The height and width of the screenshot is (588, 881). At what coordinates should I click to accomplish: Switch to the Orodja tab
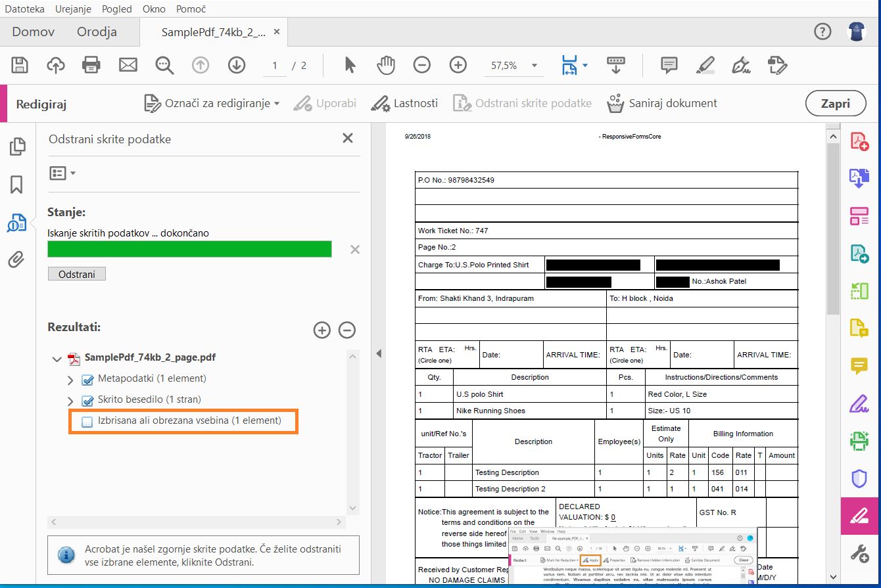point(97,32)
